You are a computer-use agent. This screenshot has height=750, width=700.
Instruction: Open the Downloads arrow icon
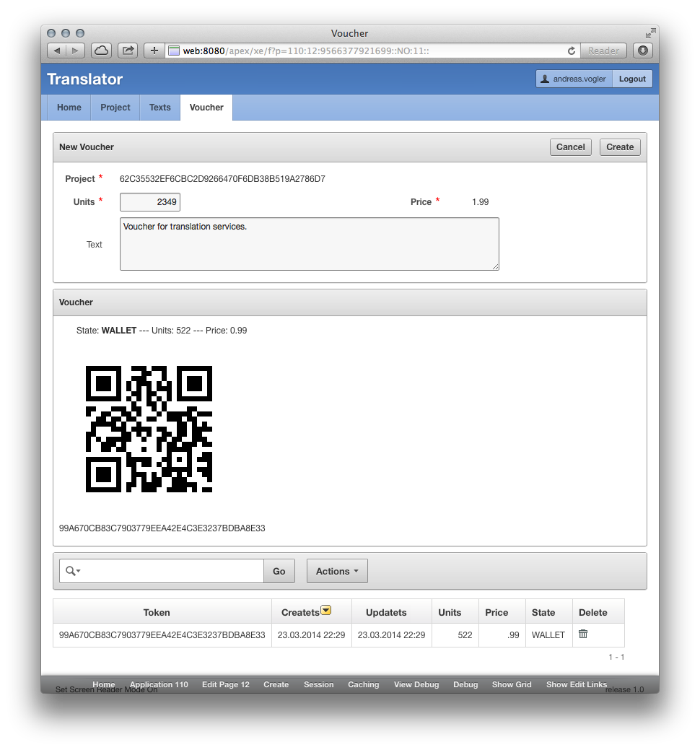643,51
